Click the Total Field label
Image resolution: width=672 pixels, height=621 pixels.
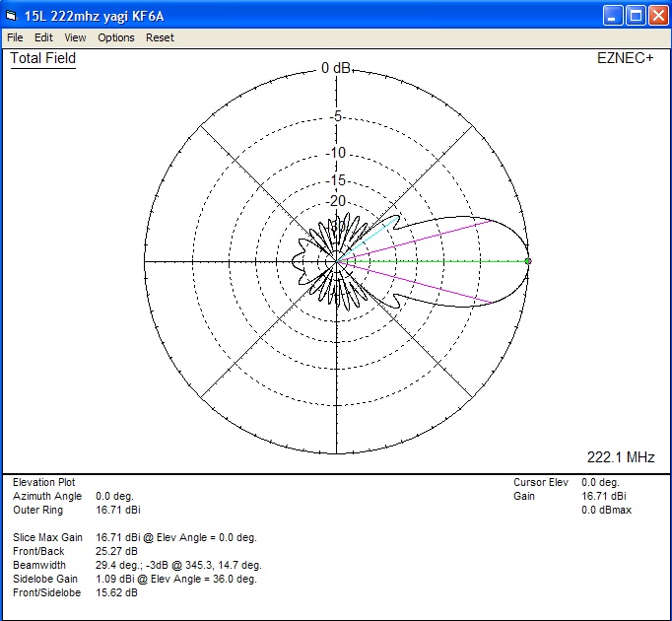42,58
